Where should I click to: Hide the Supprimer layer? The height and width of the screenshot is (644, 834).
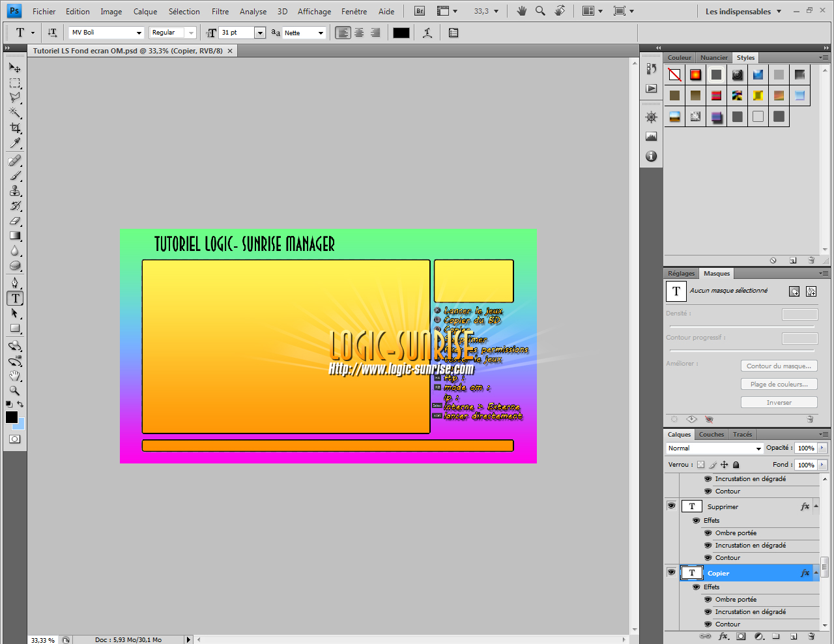[671, 506]
